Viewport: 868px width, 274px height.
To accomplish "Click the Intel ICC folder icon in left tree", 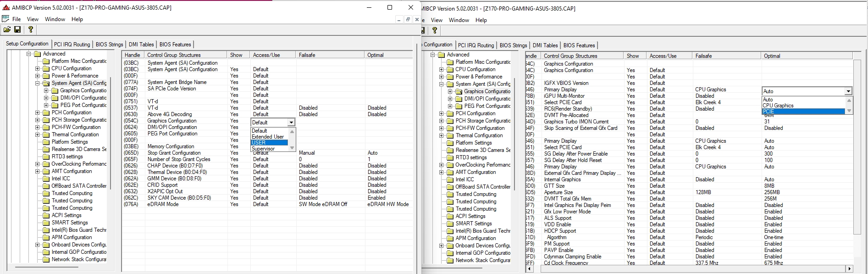I will [x=46, y=179].
